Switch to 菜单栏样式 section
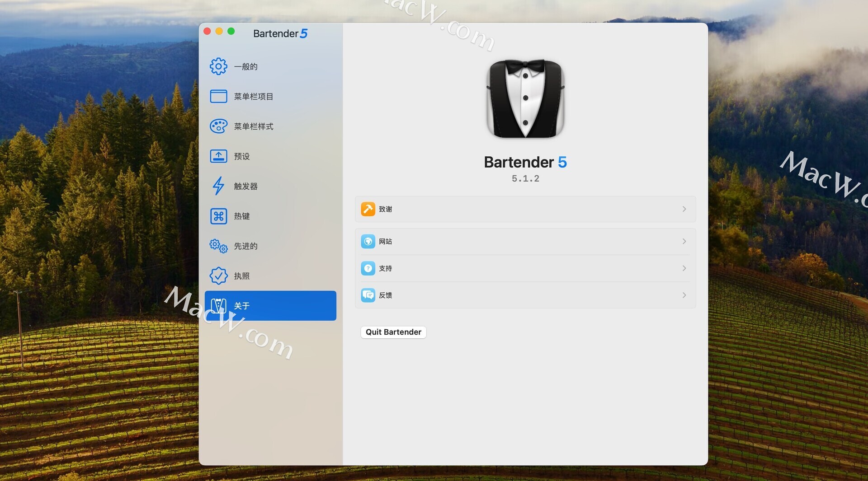868x481 pixels. [270, 126]
